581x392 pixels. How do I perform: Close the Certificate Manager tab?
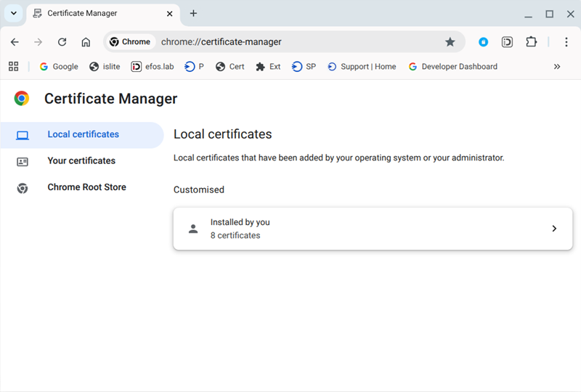(169, 13)
